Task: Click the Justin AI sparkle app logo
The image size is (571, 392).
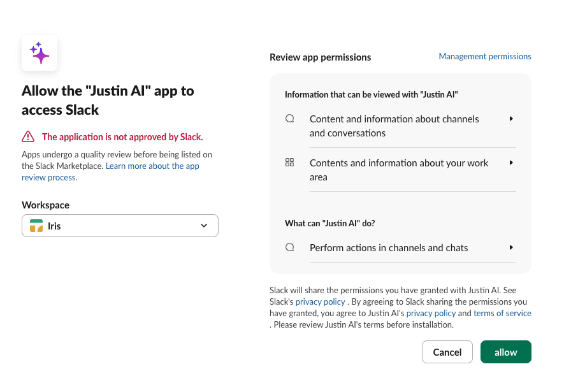Action: [40, 53]
